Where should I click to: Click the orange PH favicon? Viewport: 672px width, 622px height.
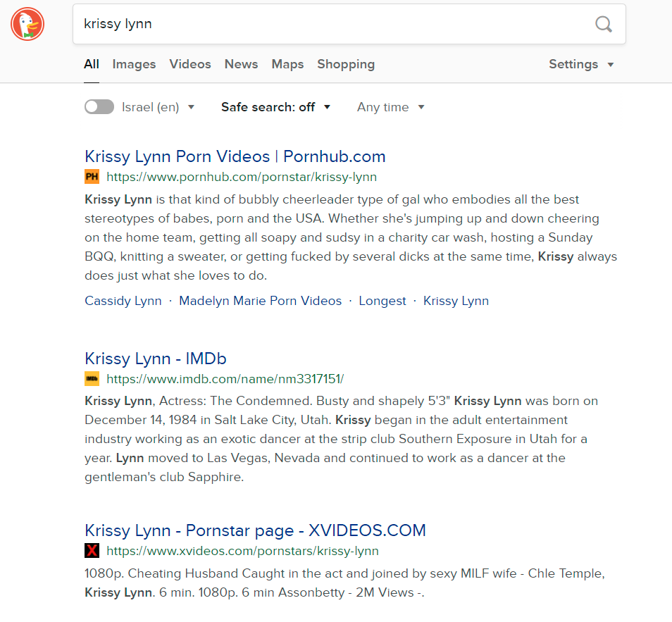coord(92,177)
